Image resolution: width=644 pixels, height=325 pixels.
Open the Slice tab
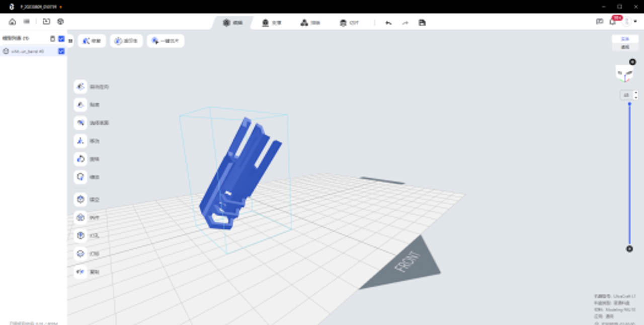coord(310,23)
